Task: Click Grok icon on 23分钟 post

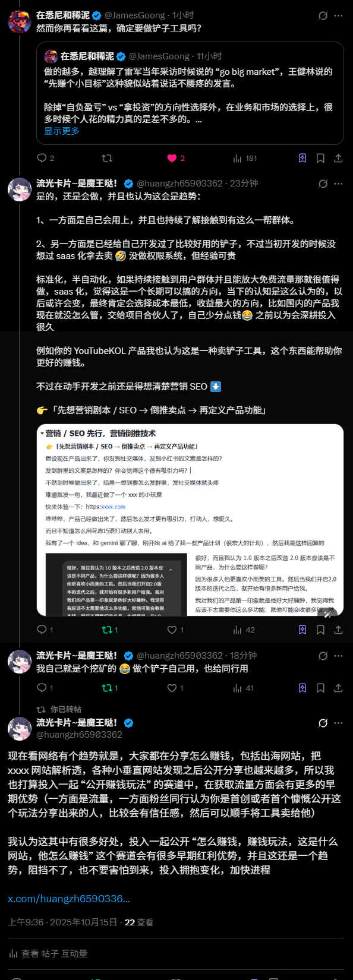Action: 323,184
